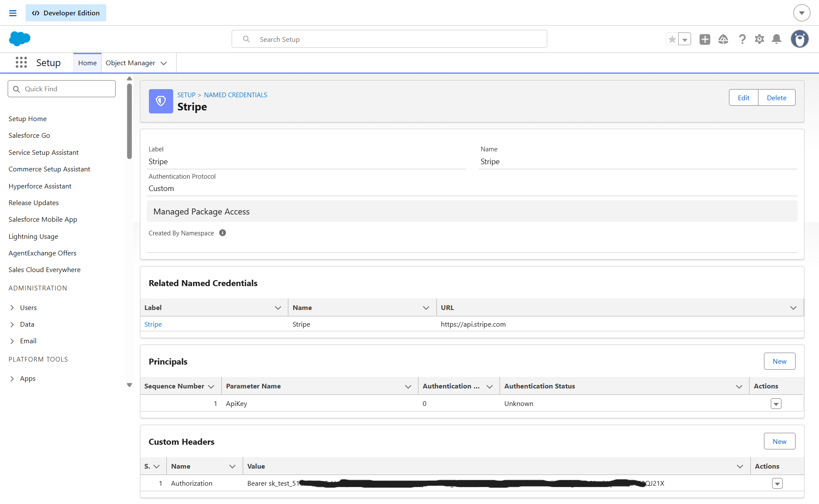Open the Stripe named credential link
The width and height of the screenshot is (819, 504).
point(153,324)
